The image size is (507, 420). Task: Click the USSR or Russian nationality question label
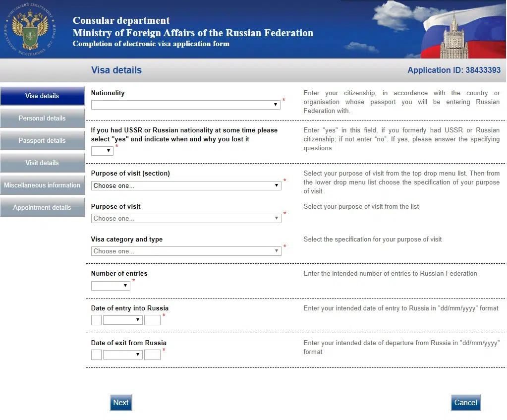(x=184, y=134)
